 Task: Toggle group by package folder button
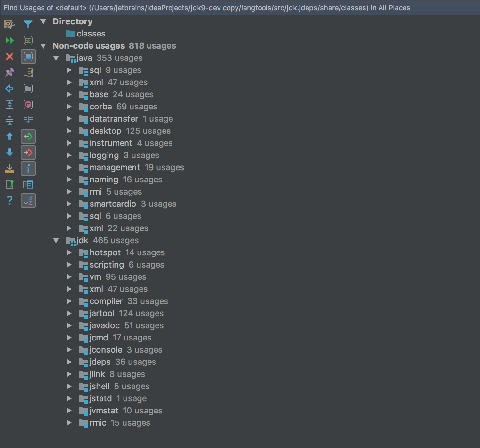click(28, 89)
